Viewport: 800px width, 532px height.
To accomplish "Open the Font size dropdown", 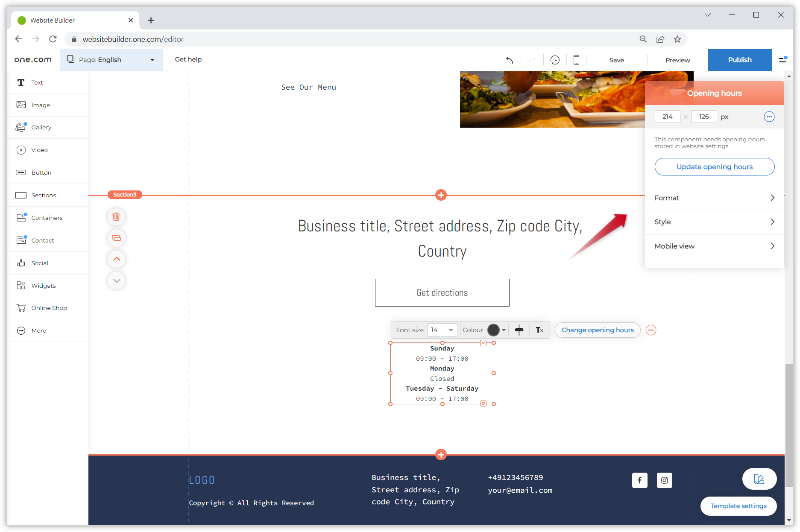I will 442,330.
